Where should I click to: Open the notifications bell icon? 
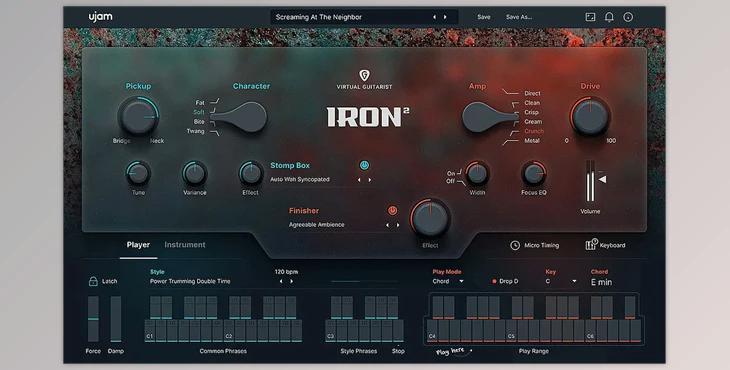[x=609, y=17]
